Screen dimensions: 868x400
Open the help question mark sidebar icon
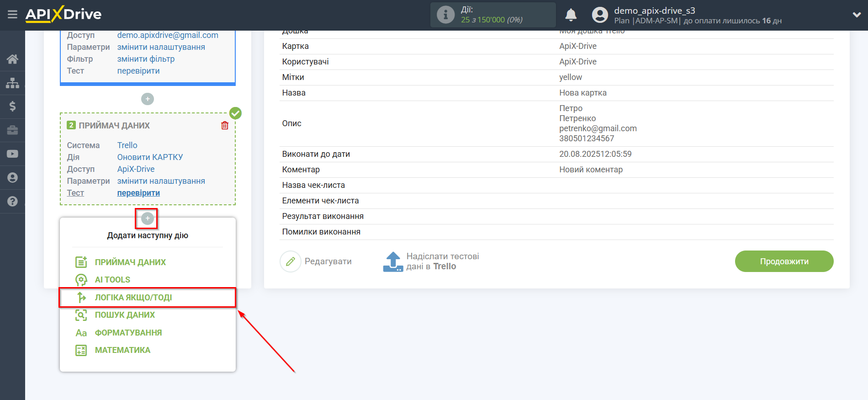click(12, 202)
